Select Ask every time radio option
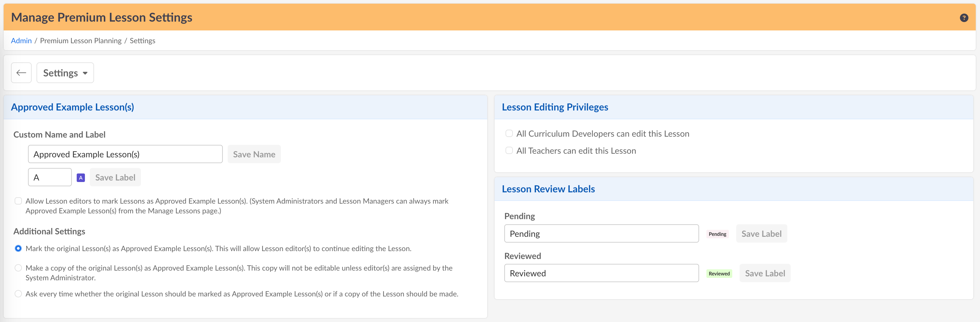This screenshot has width=980, height=322. click(x=18, y=294)
